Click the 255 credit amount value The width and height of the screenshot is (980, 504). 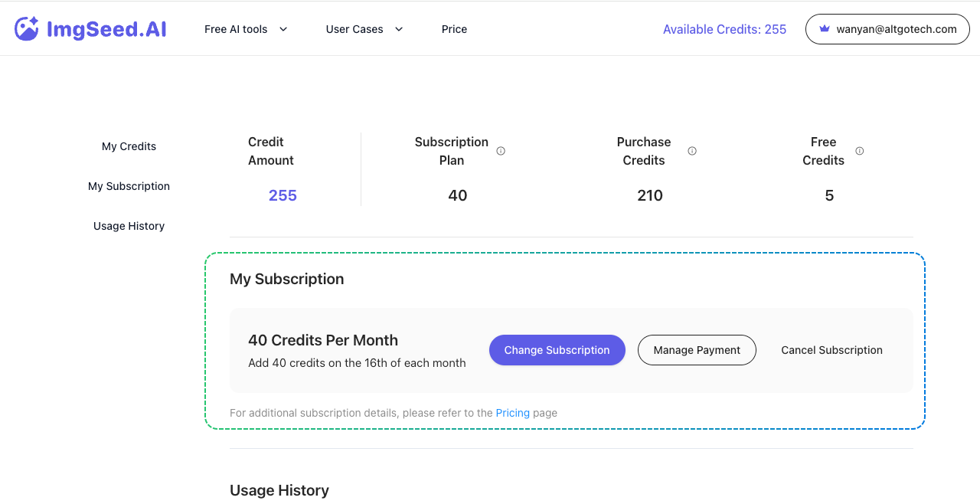pyautogui.click(x=283, y=195)
